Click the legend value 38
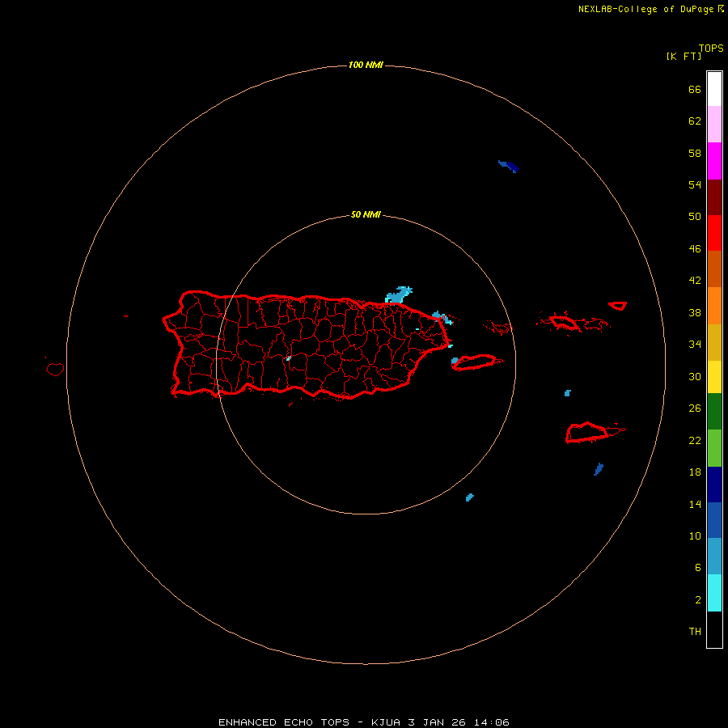Image resolution: width=728 pixels, height=728 pixels. 695,312
